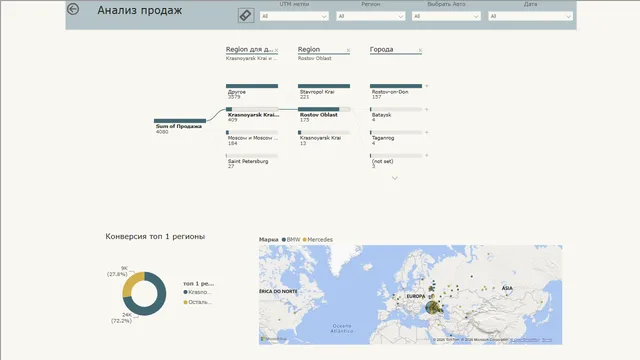This screenshot has height=360, width=640.
Task: Click the yellow 27.8% donut segment
Action: coord(131,282)
